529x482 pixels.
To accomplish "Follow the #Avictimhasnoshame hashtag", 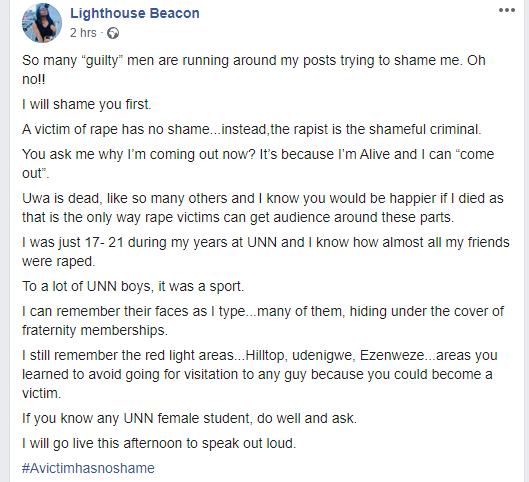I will coord(88,468).
